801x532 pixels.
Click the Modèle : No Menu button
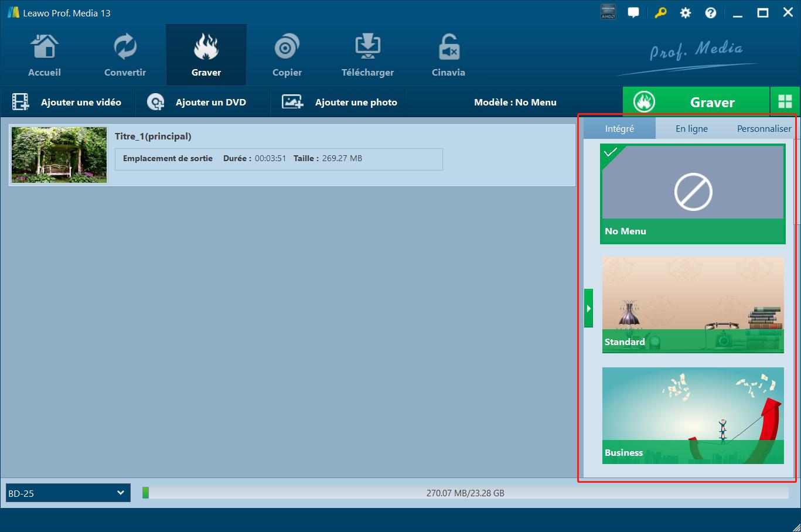[x=515, y=102]
